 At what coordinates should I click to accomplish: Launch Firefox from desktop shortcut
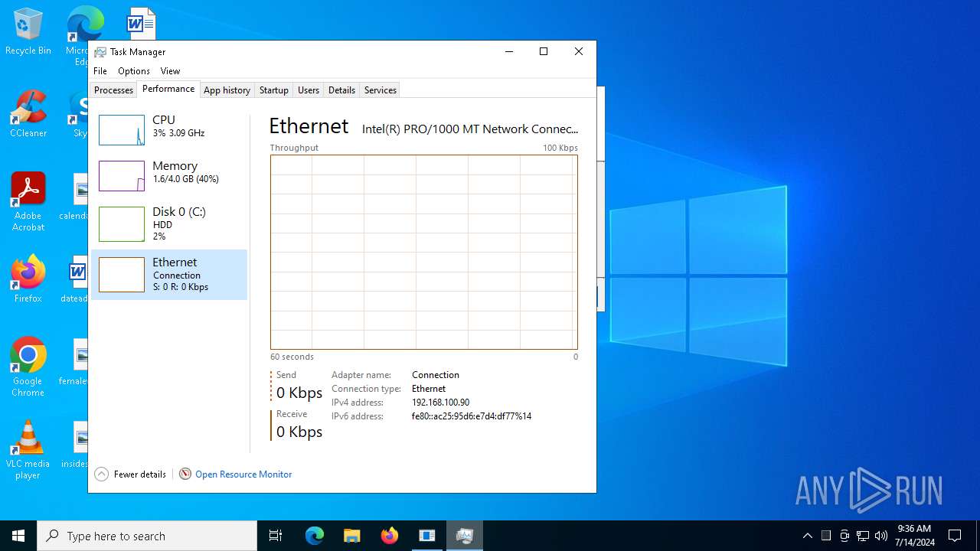28,279
